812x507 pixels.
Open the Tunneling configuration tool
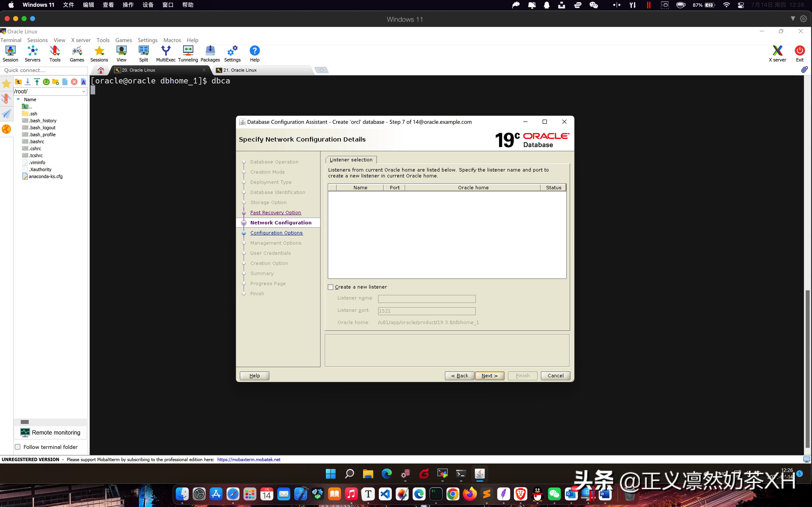(188, 54)
